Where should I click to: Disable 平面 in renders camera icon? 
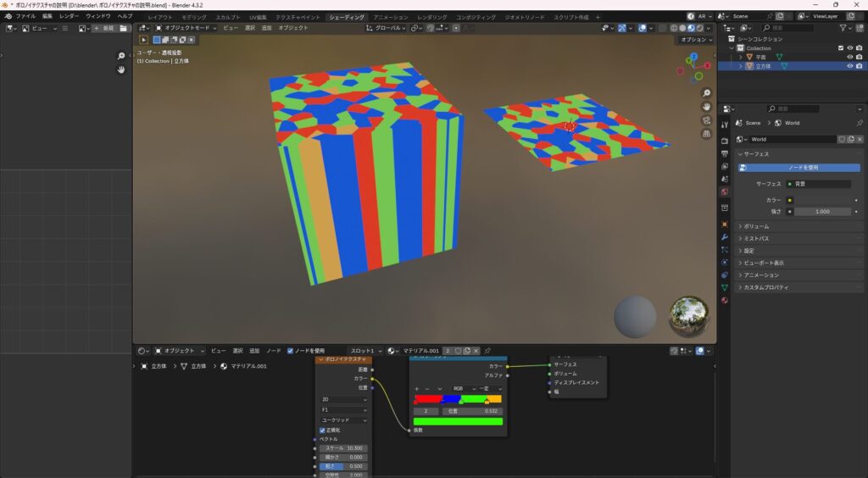[x=859, y=57]
